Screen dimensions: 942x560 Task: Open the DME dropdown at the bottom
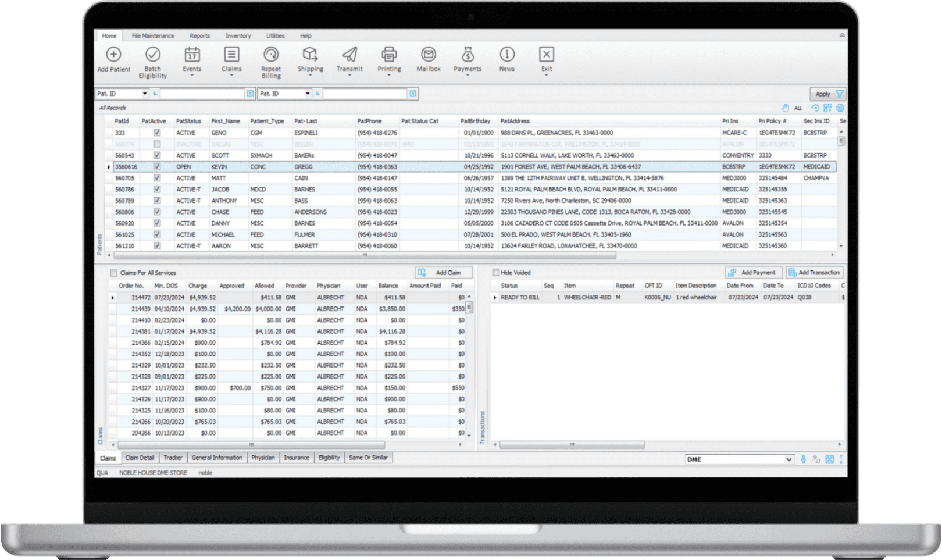[x=789, y=459]
